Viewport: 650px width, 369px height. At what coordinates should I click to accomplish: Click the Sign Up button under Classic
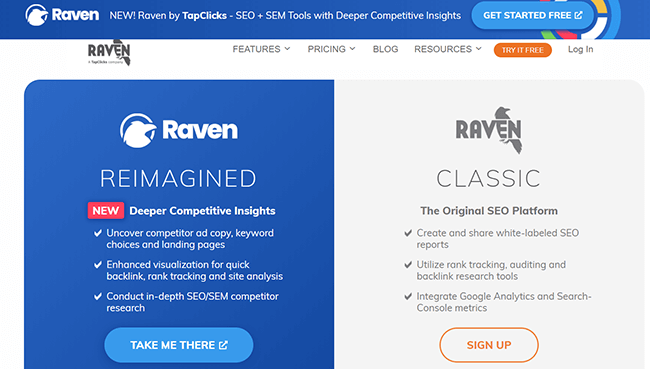coord(489,345)
